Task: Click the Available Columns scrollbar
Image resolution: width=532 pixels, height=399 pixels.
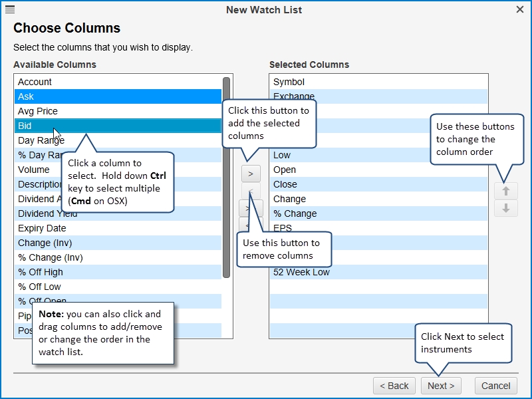Action: point(226,178)
